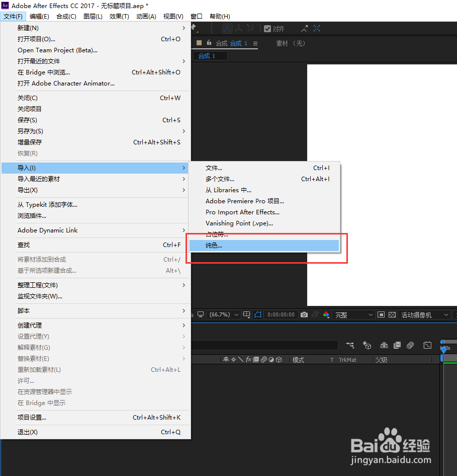This screenshot has height=476, width=457.
Task: Click the blue snapping bounds icon in toolbar
Action: (x=317, y=29)
